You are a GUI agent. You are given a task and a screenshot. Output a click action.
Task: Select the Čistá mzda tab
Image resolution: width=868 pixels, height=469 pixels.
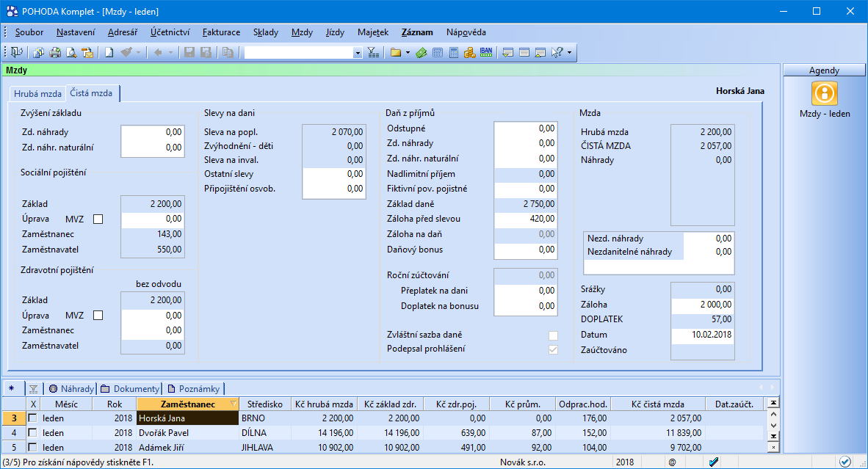tap(91, 93)
